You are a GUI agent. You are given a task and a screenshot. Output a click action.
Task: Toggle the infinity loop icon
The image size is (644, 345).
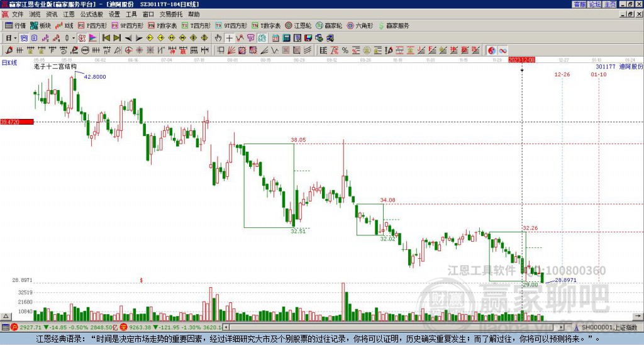(502, 50)
